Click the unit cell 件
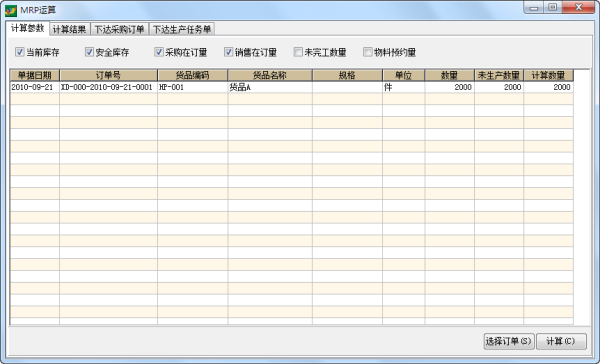600x364 pixels. [x=403, y=87]
